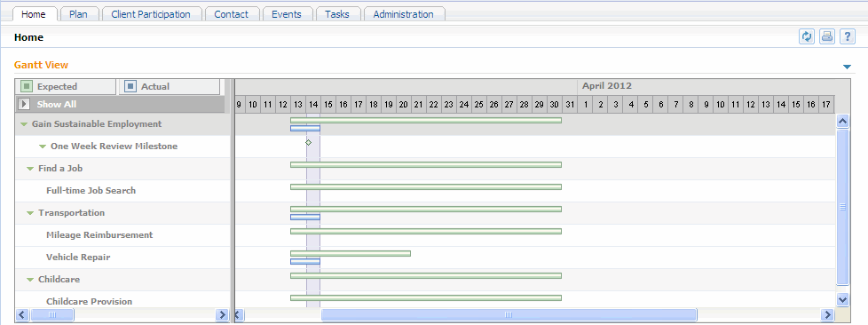Click Childcare Provision expected green bar
The width and height of the screenshot is (868, 325).
pyautogui.click(x=426, y=297)
